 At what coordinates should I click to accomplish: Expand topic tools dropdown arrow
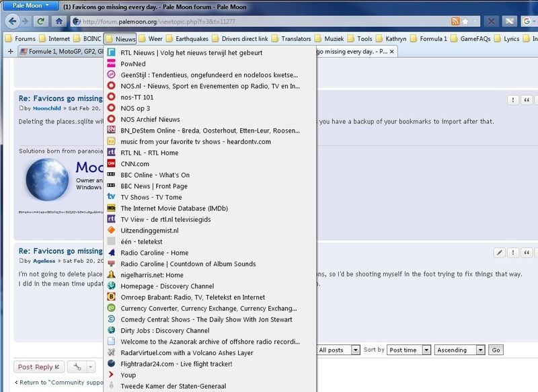click(x=91, y=367)
